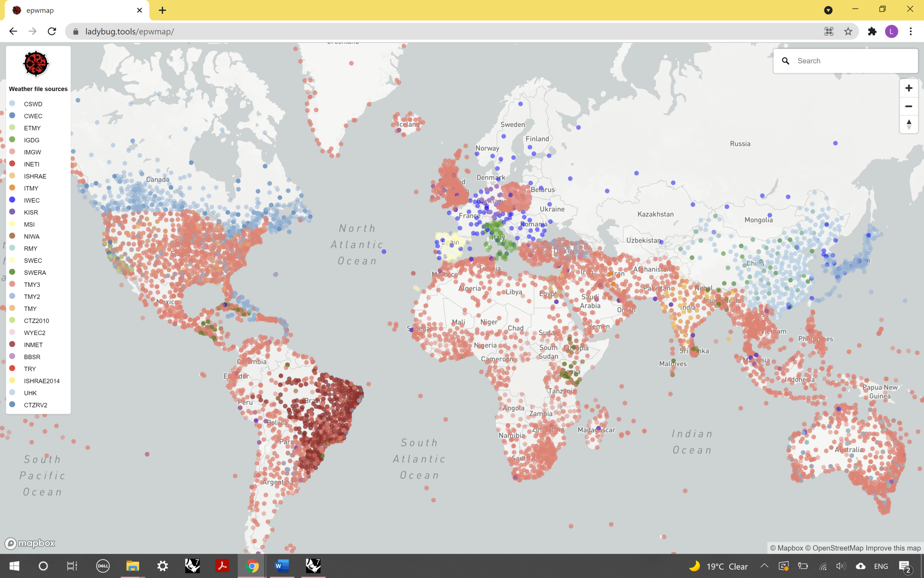Reload the epwmap page

point(52,31)
